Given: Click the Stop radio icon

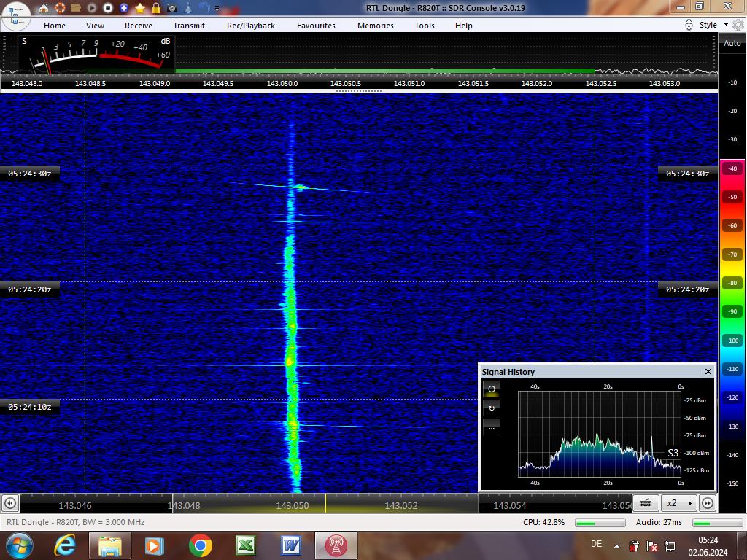Looking at the screenshot, I should point(108,8).
